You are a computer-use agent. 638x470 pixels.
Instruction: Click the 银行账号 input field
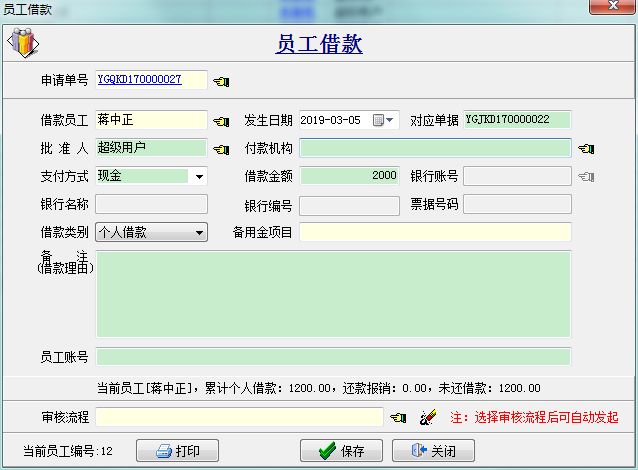click(518, 176)
